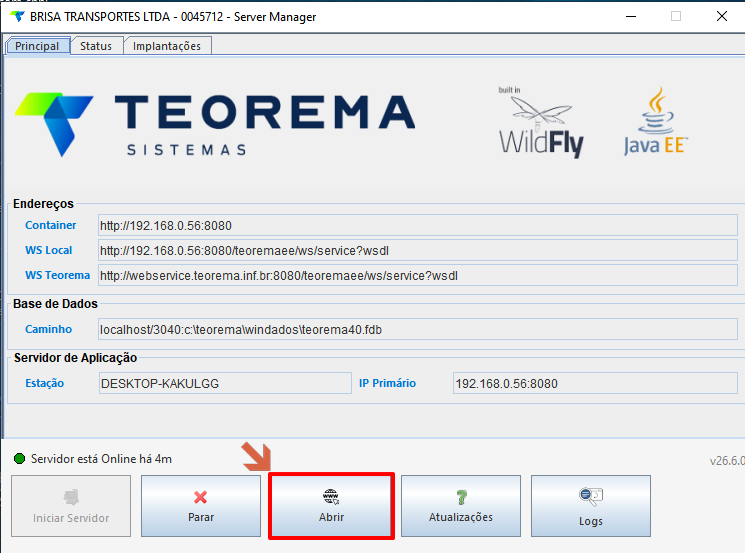
Task: Click the Teorema Sistemas logo
Action: click(x=215, y=124)
